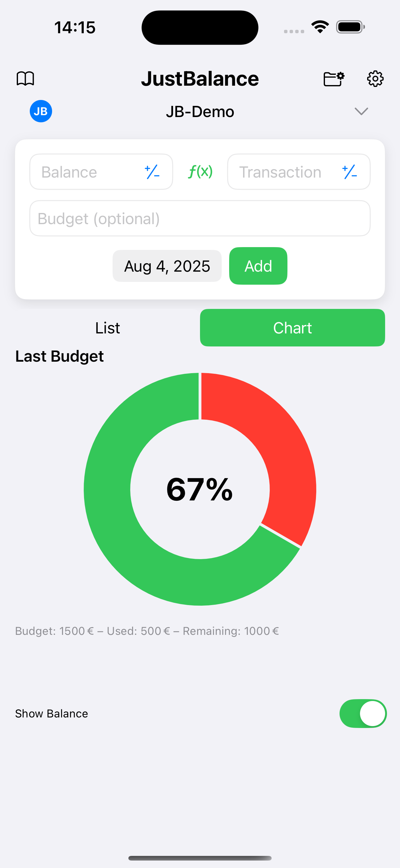
Task: Tap the green remaining-budget donut segment
Action: [135, 539]
